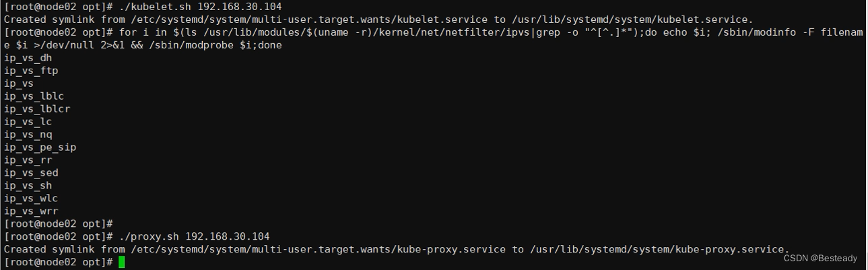Select the ip_vs_dh output line
Image resolution: width=868 pixels, height=270 pixels.
[x=28, y=58]
